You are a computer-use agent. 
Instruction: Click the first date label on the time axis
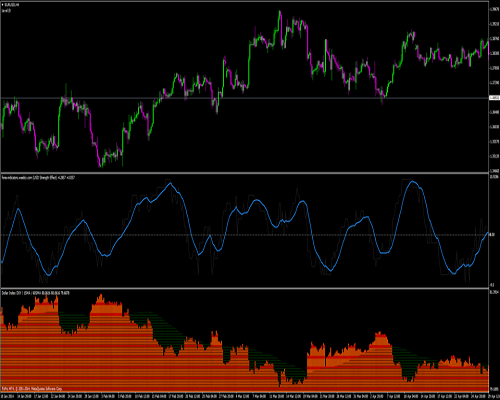click(x=8, y=397)
